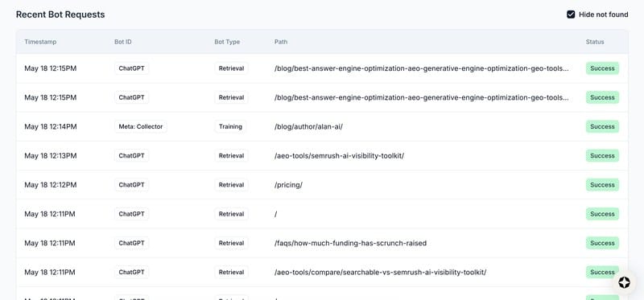Select ChatGPT badge in the /pricing/ row
644x300 pixels.
click(131, 185)
